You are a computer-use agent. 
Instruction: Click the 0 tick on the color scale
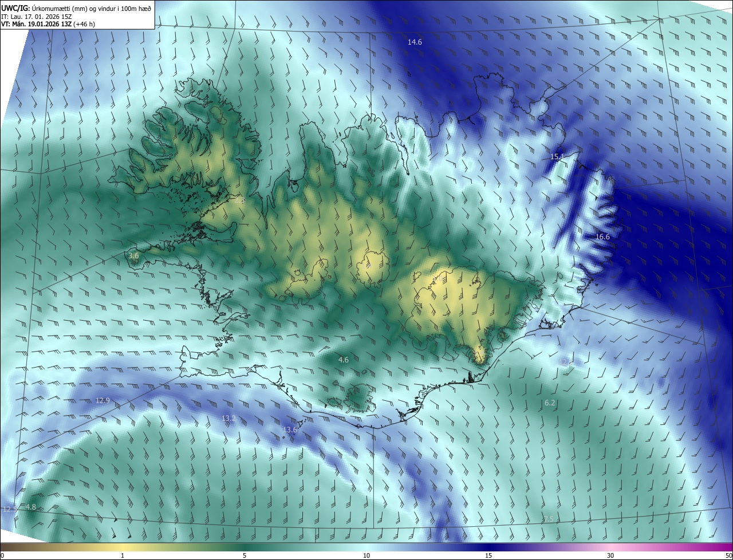(x=2, y=555)
